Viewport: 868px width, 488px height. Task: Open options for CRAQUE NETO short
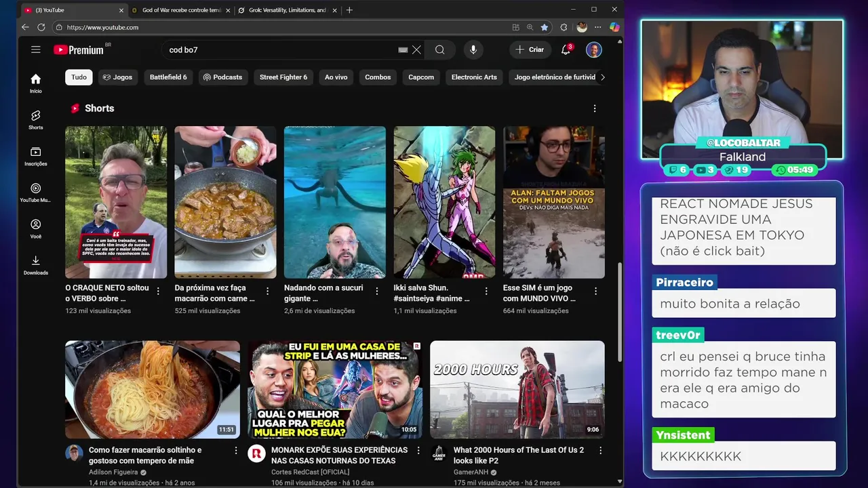click(158, 291)
